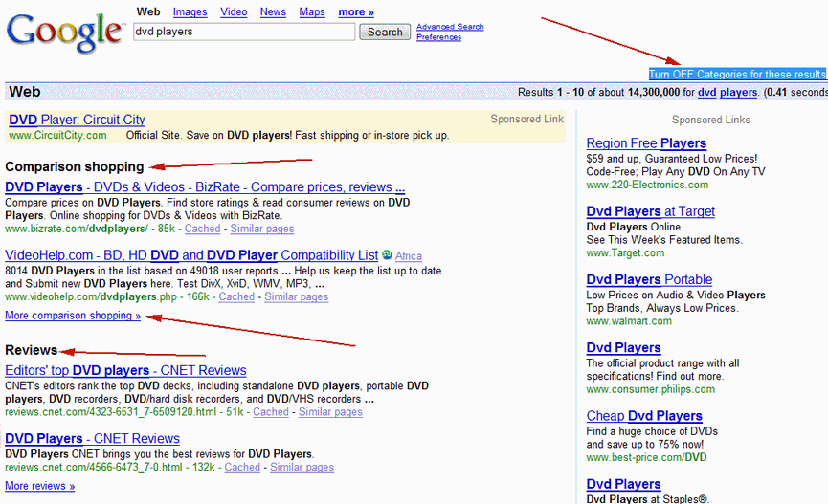Click www.CircuitCity.com URL text
The image size is (828, 504).
58,135
